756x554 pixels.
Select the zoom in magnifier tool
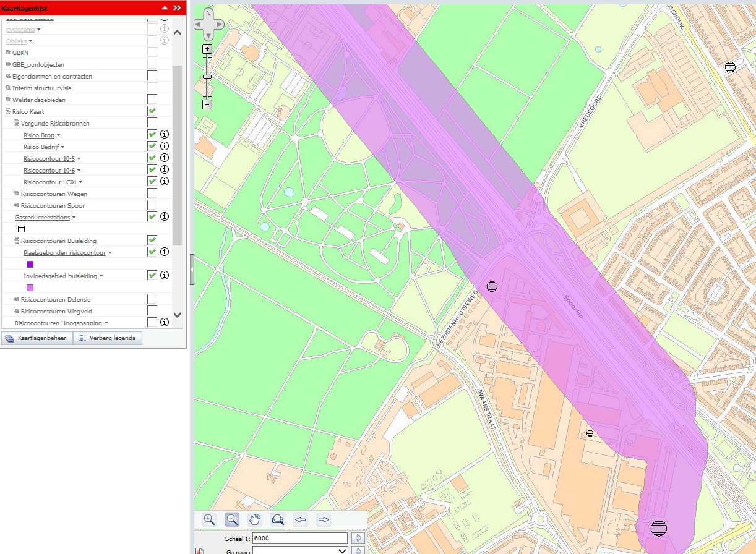coord(210,519)
